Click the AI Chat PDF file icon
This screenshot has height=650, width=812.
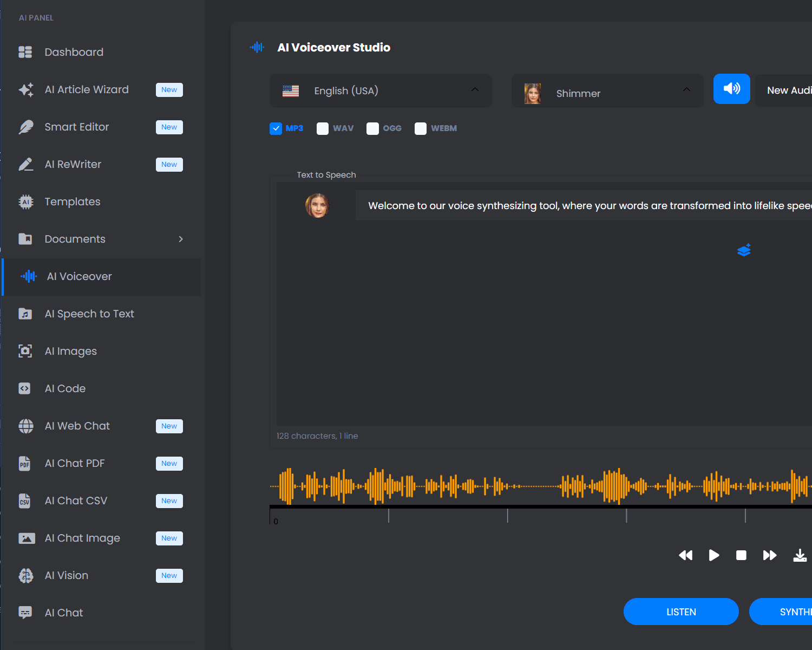[x=25, y=463]
